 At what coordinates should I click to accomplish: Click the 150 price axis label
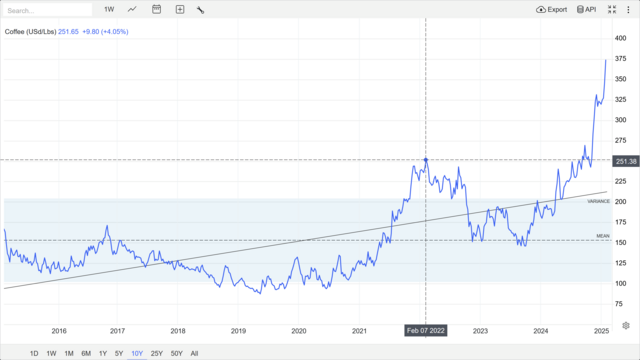point(620,242)
